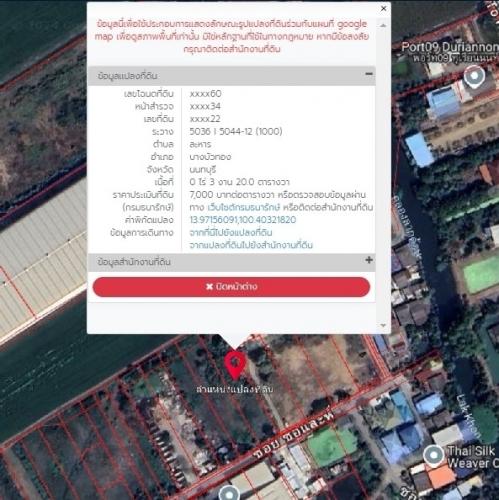Click the Port09 Duriannon place label
Screen dimensions: 499x500
tap(450, 52)
